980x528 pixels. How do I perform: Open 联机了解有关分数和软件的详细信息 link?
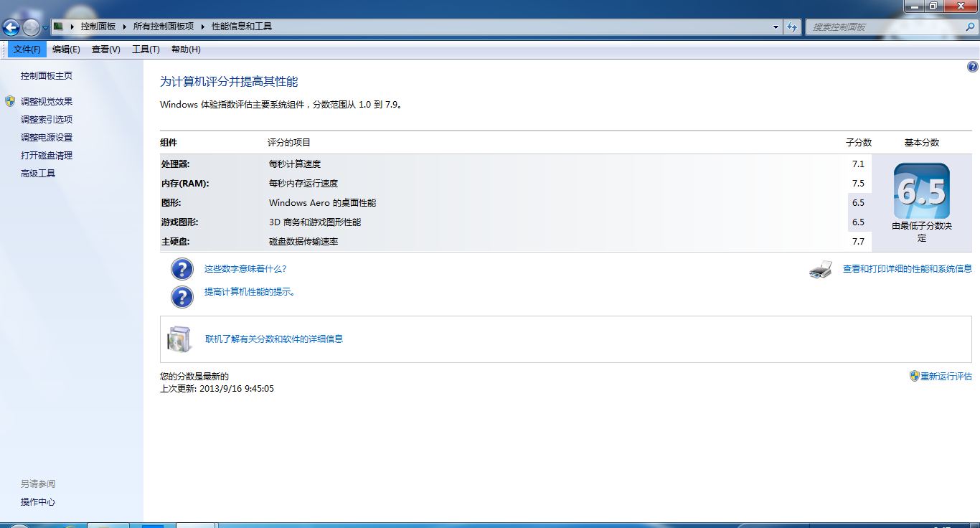point(274,339)
